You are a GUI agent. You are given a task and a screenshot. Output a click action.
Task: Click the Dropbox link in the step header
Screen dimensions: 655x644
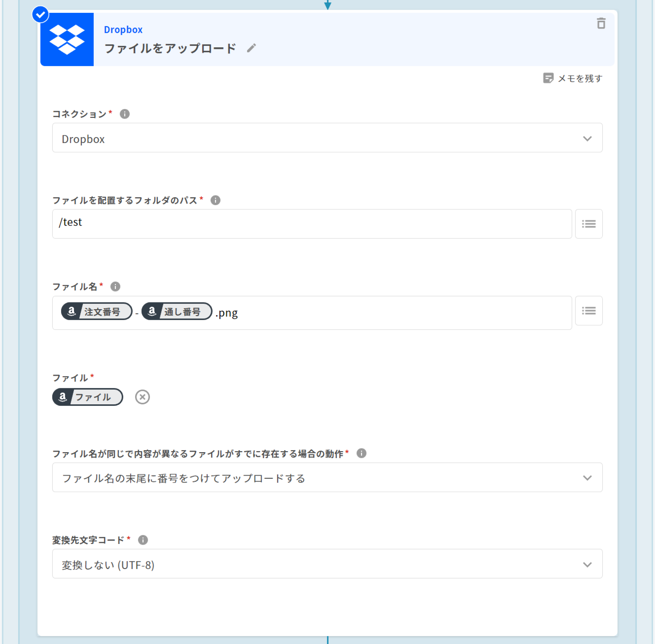(x=123, y=30)
